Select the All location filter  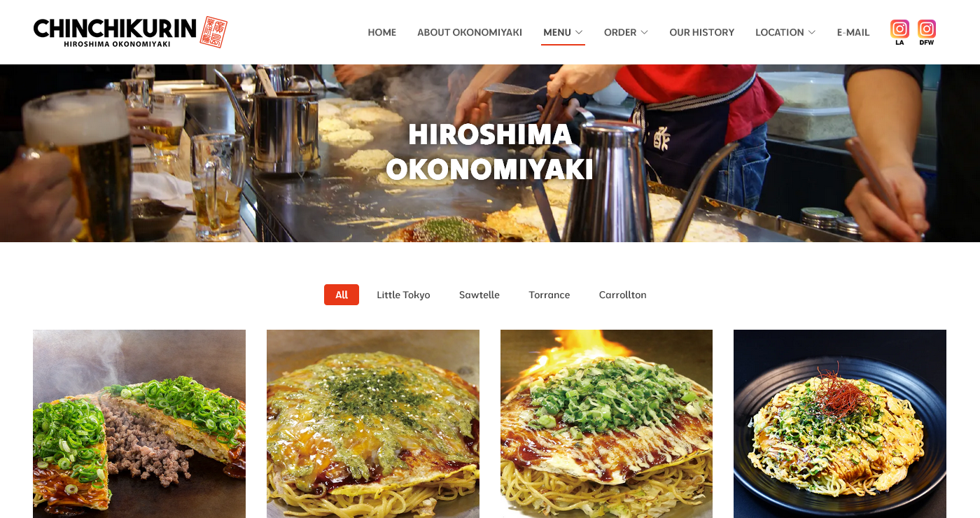(x=342, y=295)
